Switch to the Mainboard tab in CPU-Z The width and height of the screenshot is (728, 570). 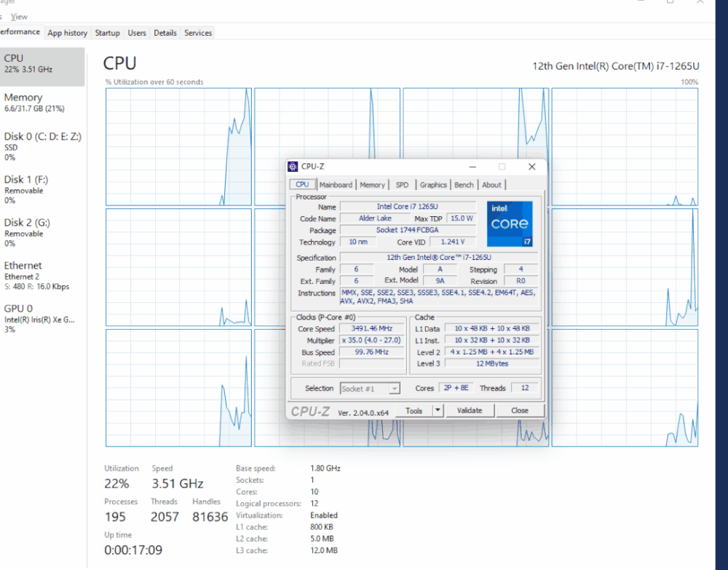pyautogui.click(x=336, y=185)
